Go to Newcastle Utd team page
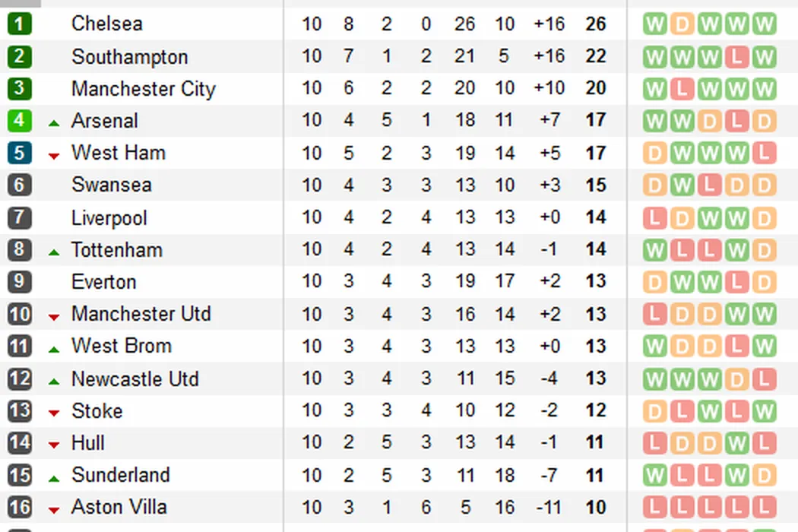798x532 pixels. pos(135,379)
